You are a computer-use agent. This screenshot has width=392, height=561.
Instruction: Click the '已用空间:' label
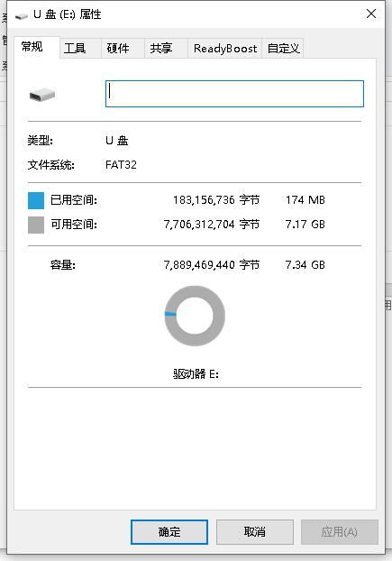click(x=74, y=200)
